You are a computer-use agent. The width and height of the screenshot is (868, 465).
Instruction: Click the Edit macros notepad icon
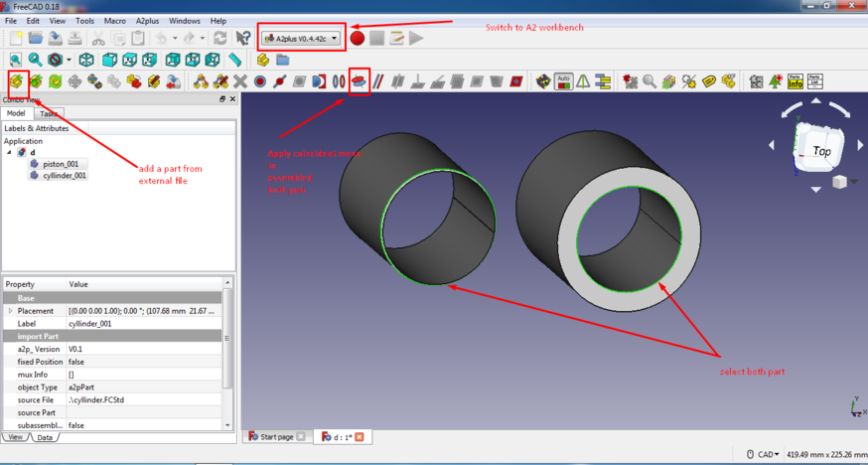pyautogui.click(x=396, y=38)
